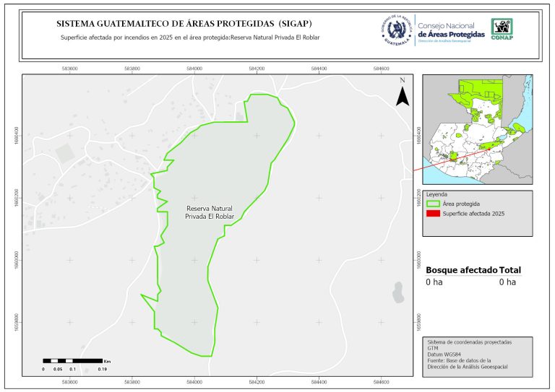This screenshot has width=555, height=392.
Task: Click the Leyenda heading
Action: 437,195
